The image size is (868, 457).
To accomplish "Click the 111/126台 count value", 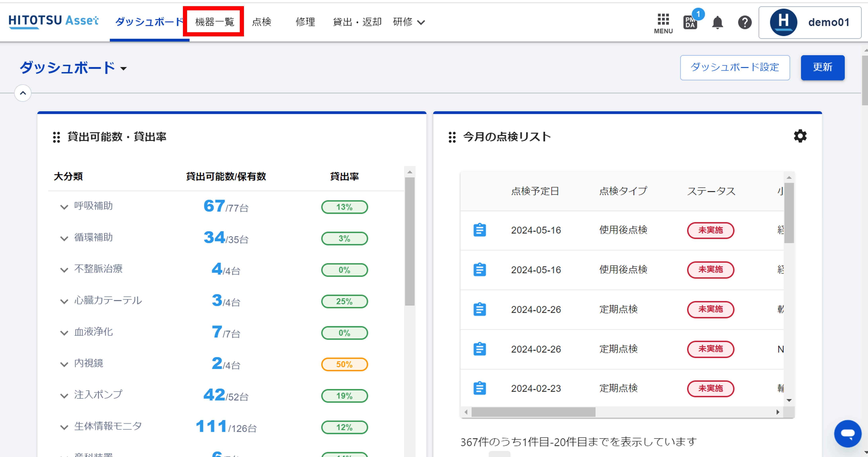I will pos(226,426).
